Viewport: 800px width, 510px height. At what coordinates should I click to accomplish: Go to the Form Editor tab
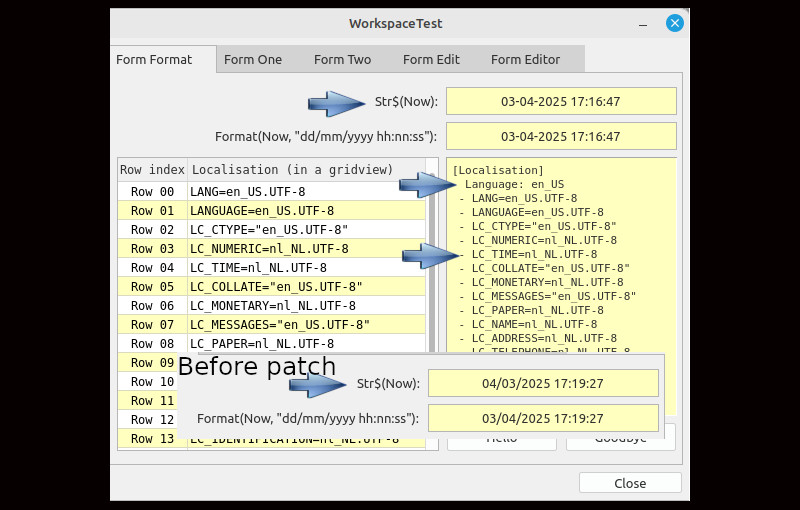(525, 59)
